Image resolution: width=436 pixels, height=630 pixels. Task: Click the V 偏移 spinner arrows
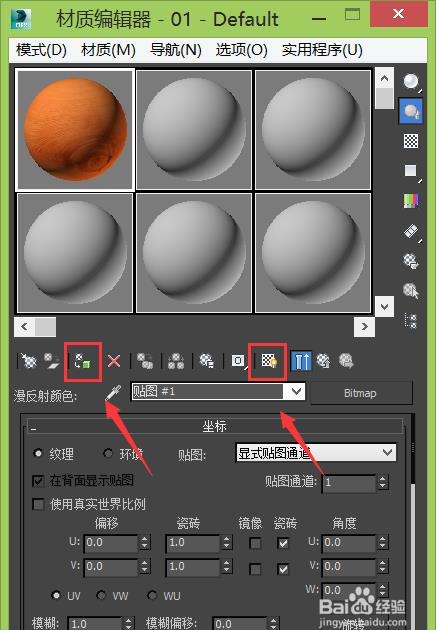(x=145, y=567)
